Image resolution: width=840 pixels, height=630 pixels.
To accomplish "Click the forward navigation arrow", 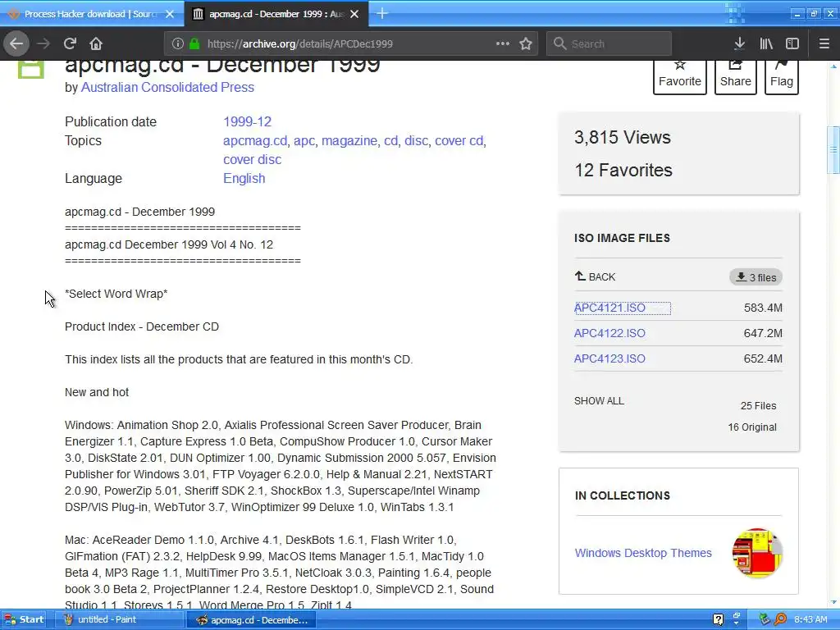I will [x=43, y=43].
